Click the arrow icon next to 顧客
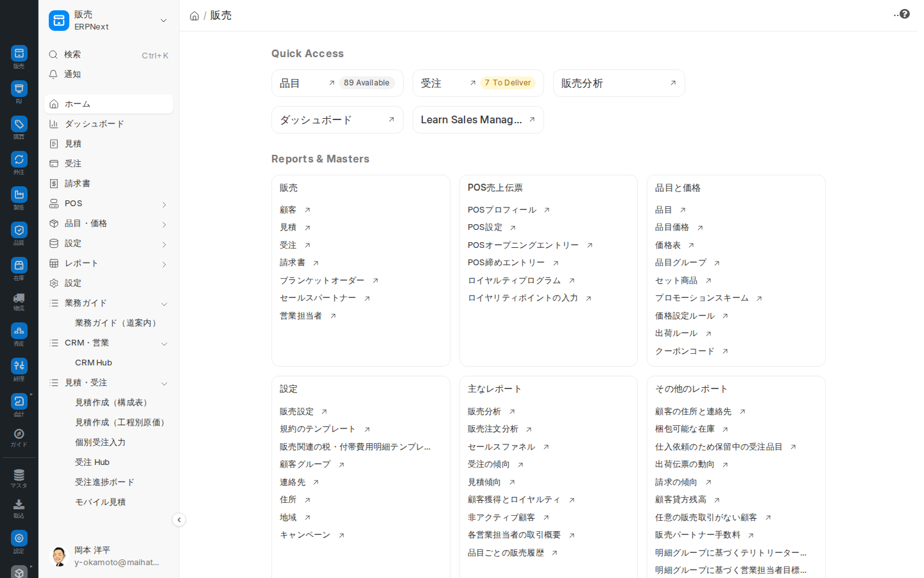The height and width of the screenshot is (578, 924). coord(307,210)
